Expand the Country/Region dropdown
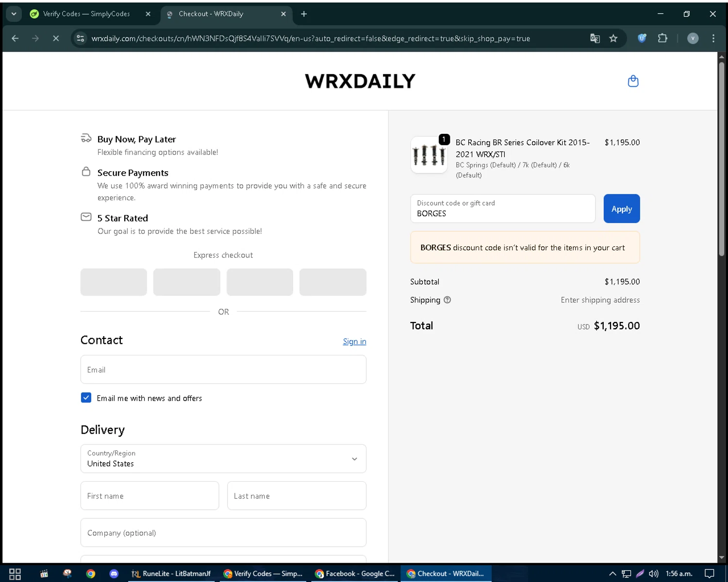 pyautogui.click(x=223, y=458)
